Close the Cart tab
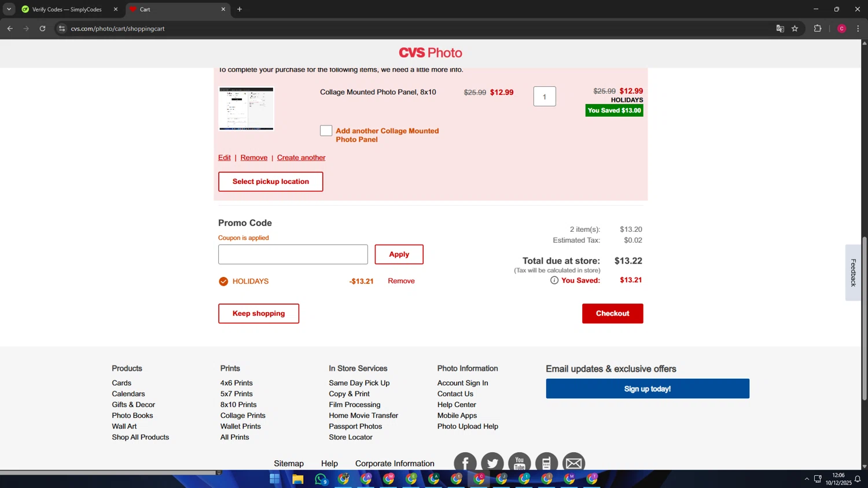The image size is (868, 488). [x=223, y=9]
